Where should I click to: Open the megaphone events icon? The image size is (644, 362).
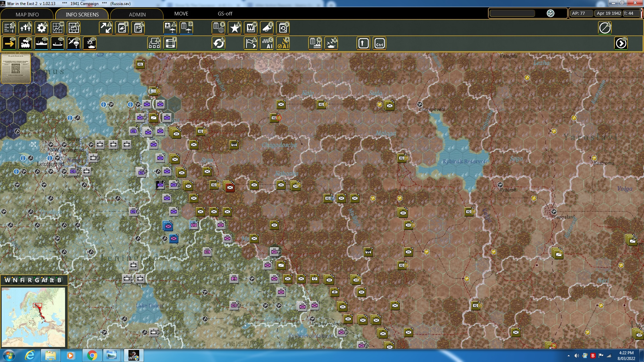coord(267,28)
